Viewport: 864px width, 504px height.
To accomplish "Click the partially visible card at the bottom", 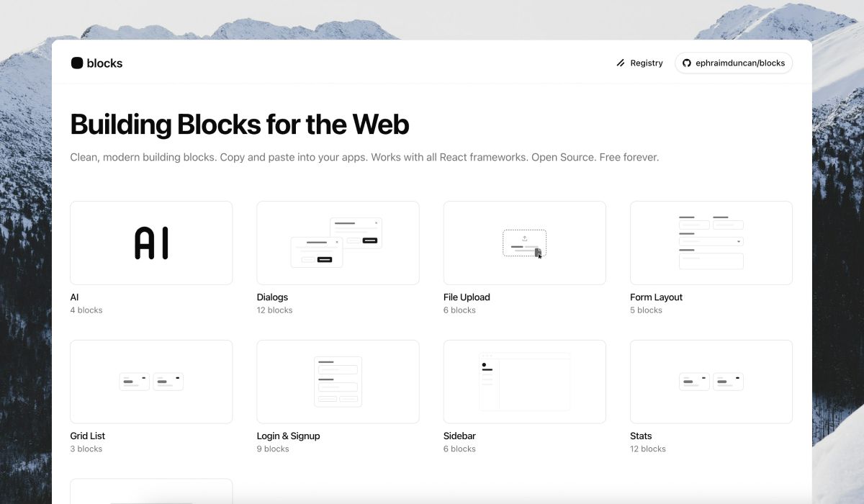I will [x=151, y=492].
